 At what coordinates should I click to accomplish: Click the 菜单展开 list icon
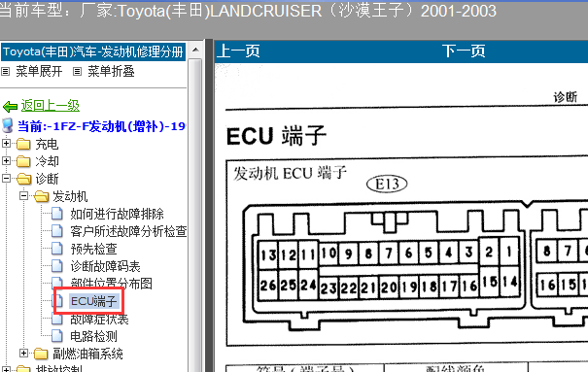[5, 71]
